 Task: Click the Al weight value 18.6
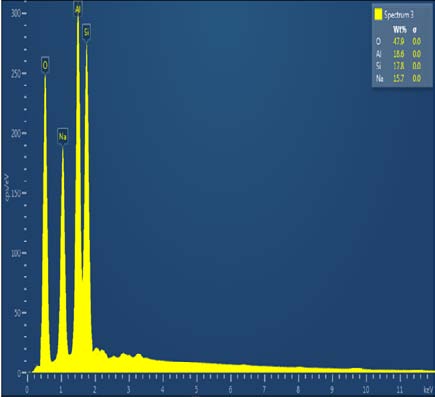pyautogui.click(x=399, y=54)
